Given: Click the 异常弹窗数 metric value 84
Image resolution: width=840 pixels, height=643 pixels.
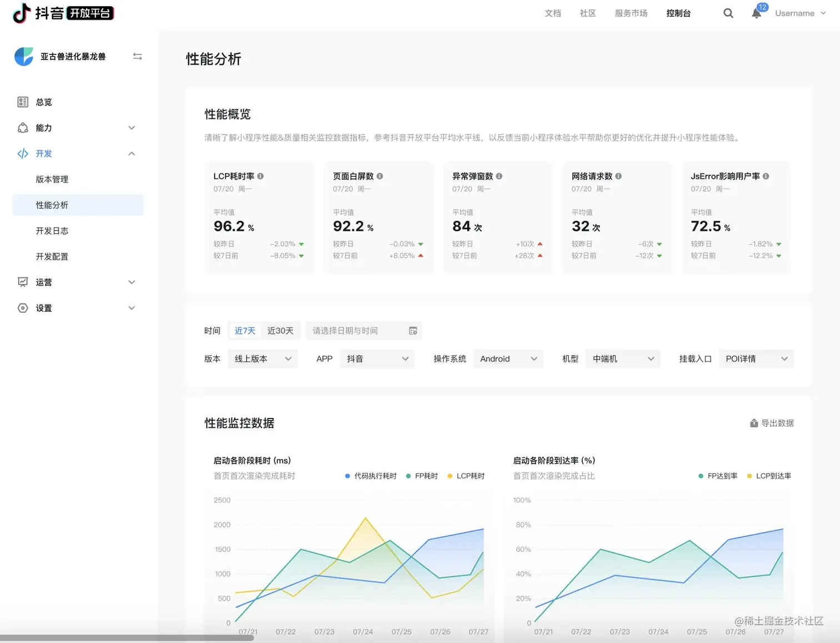Looking at the screenshot, I should pyautogui.click(x=461, y=227).
